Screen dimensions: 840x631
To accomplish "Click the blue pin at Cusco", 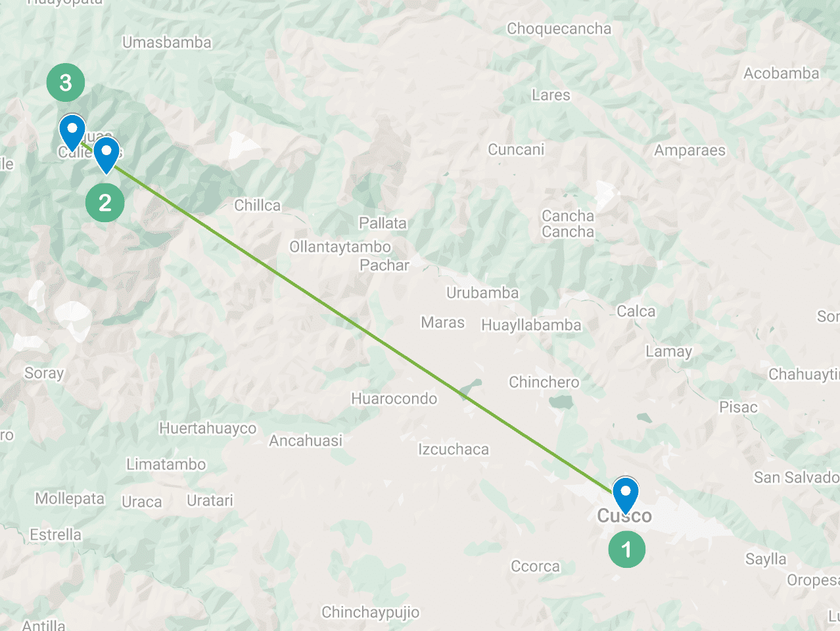I will coord(625,495).
